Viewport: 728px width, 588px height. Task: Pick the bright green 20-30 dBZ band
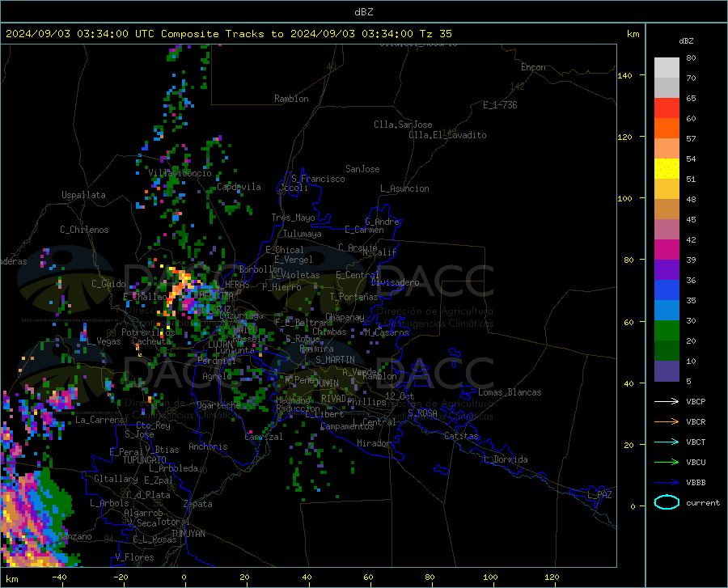[x=667, y=331]
